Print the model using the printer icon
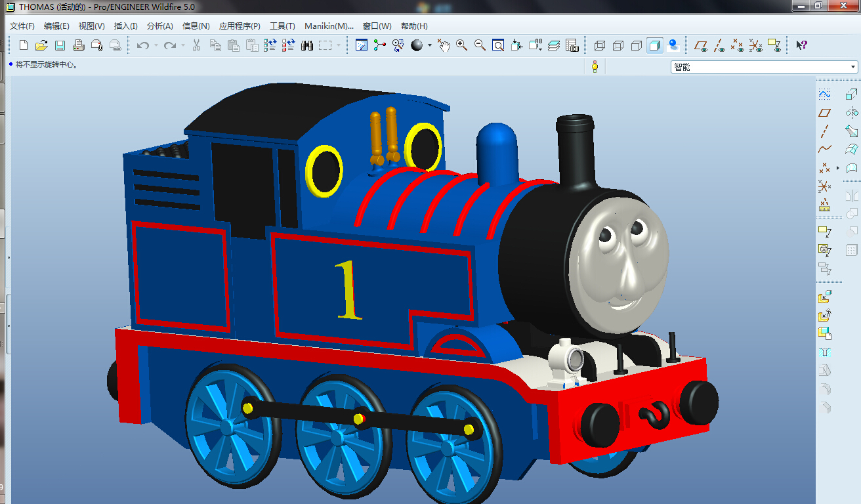Screen dimensions: 861x504 tap(79, 45)
